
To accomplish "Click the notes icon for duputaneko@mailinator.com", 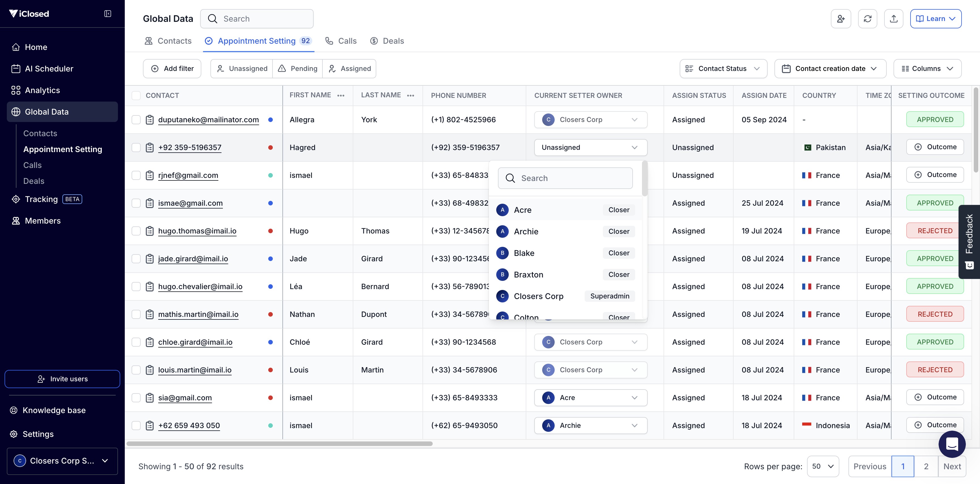I will [x=150, y=120].
